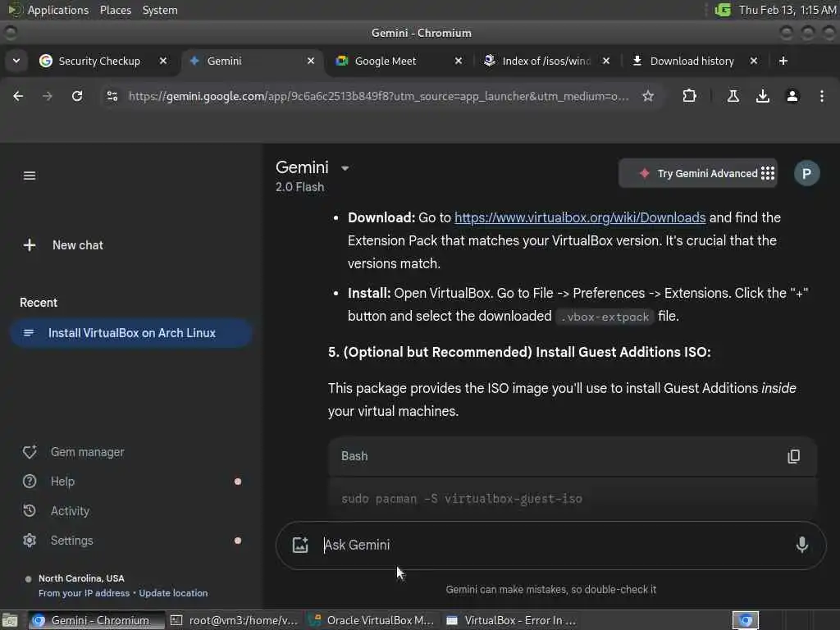Viewport: 840px width, 630px height.
Task: Click Update location link
Action: [x=173, y=593]
